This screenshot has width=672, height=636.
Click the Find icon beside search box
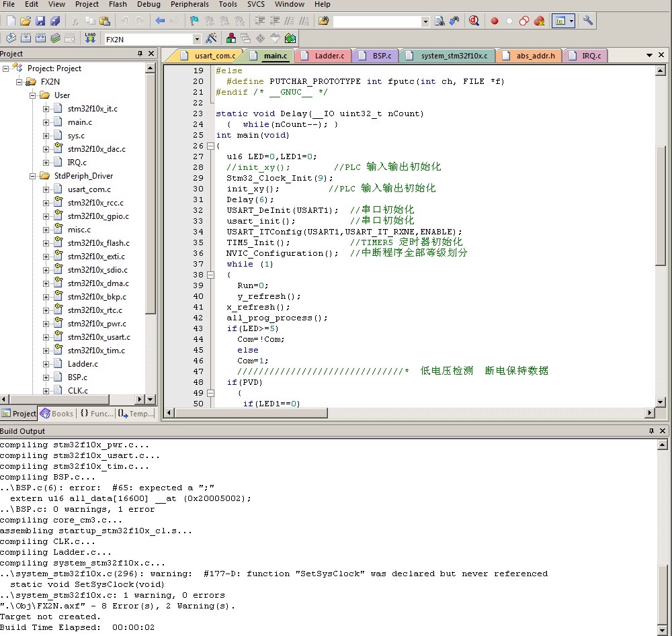pos(439,21)
